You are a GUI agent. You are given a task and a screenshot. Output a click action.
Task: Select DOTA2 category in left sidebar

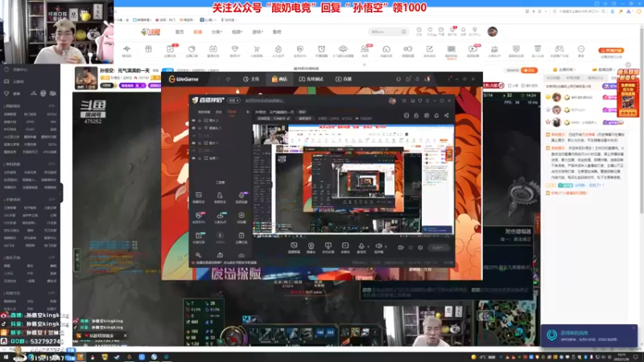52,114
